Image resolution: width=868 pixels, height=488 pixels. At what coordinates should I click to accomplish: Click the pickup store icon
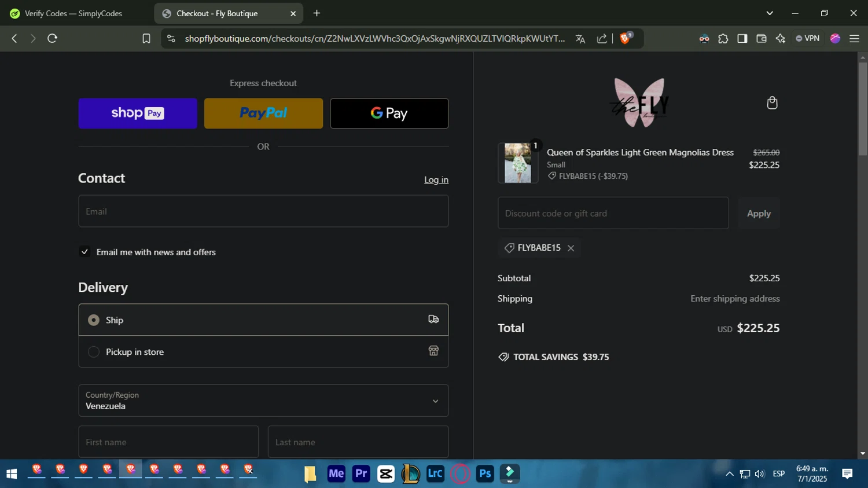point(433,351)
